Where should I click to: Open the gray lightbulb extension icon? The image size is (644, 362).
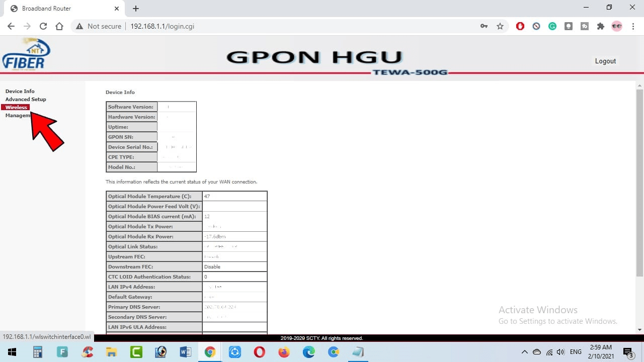569,26
